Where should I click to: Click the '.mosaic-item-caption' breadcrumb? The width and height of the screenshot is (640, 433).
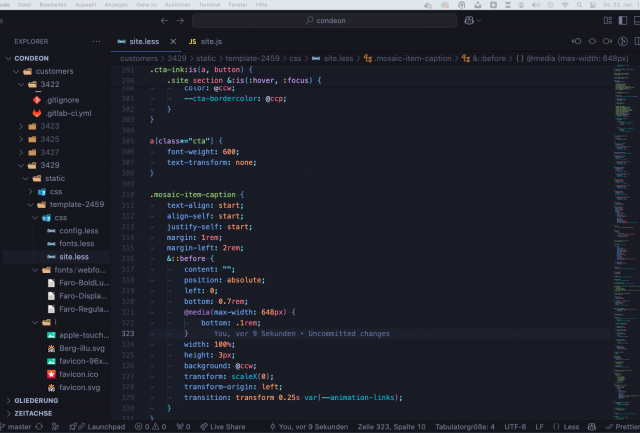click(x=413, y=58)
